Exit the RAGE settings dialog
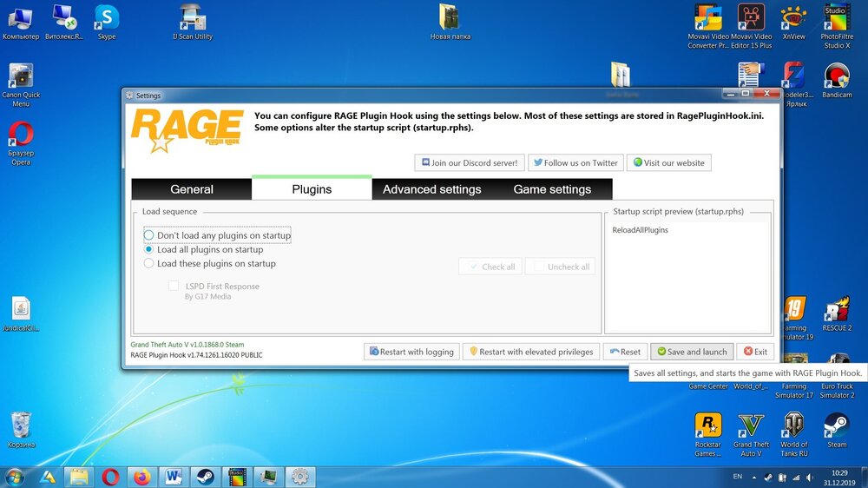Viewport: 868px width, 488px height. [x=755, y=352]
